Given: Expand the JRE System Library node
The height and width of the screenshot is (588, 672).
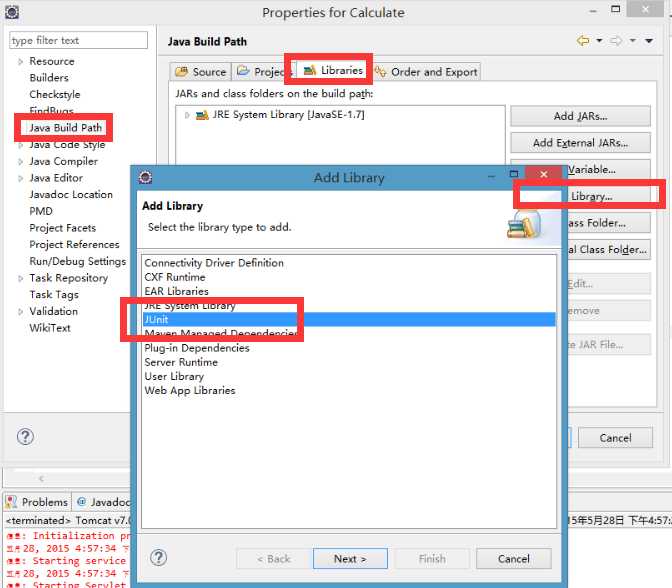Looking at the screenshot, I should click(187, 115).
